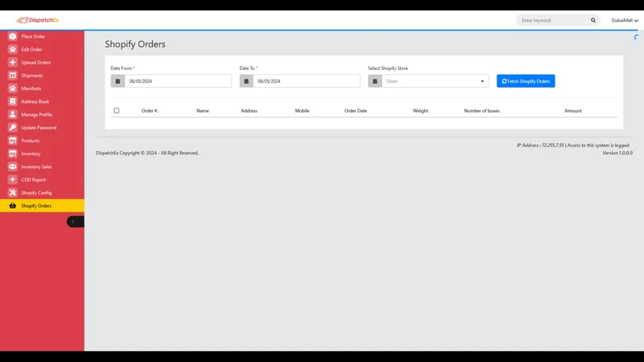This screenshot has height=362, width=644.
Task: Click the Products sidebar icon
Action: [13, 140]
